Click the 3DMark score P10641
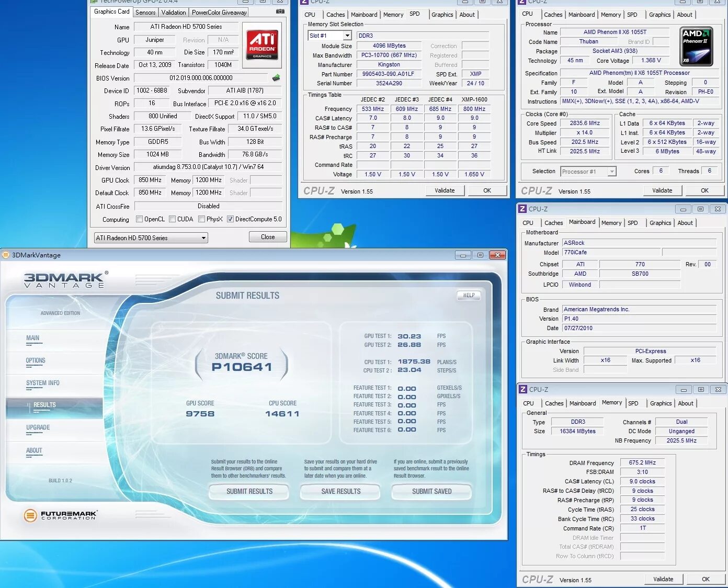728x588 pixels. (242, 367)
